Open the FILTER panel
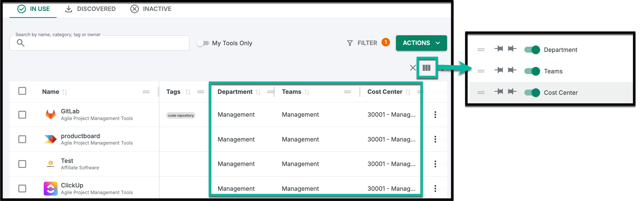Screen dimensions: 644x201 pos(362,43)
